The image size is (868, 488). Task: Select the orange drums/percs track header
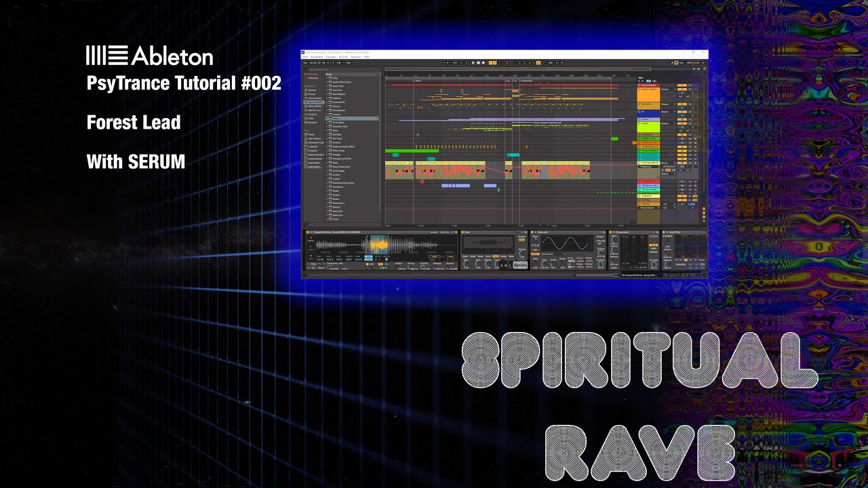tap(648, 95)
